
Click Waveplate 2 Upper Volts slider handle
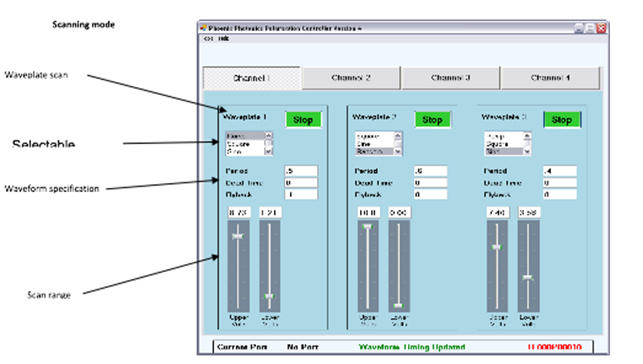(x=367, y=226)
